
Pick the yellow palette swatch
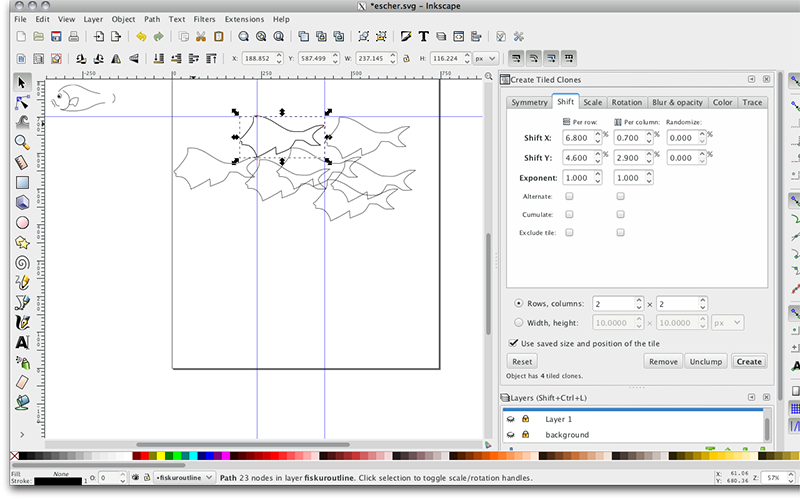pyautogui.click(x=161, y=456)
